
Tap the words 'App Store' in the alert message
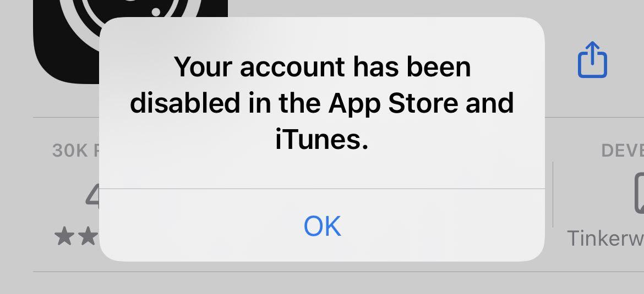pyautogui.click(x=392, y=104)
